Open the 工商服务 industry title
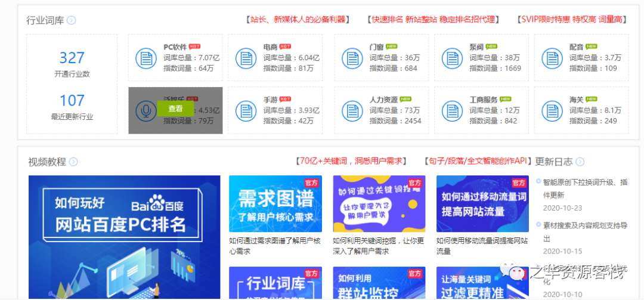Image resolution: width=644 pixels, height=300 pixels. (484, 99)
